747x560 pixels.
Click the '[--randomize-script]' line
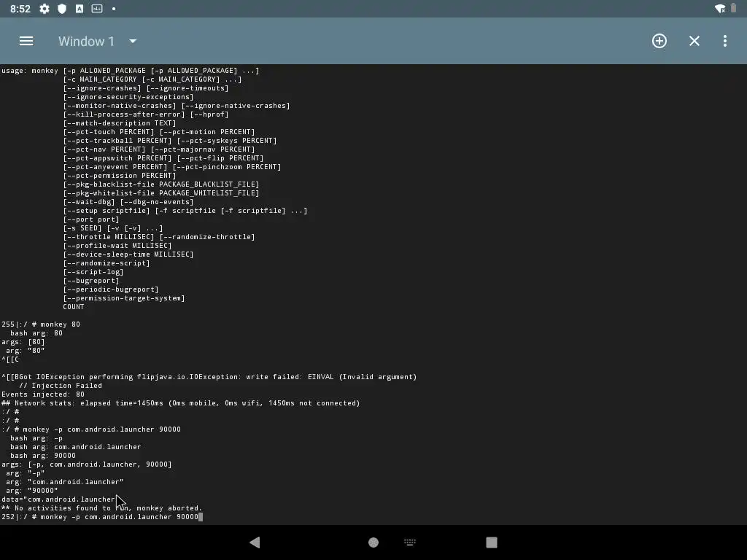pos(107,263)
